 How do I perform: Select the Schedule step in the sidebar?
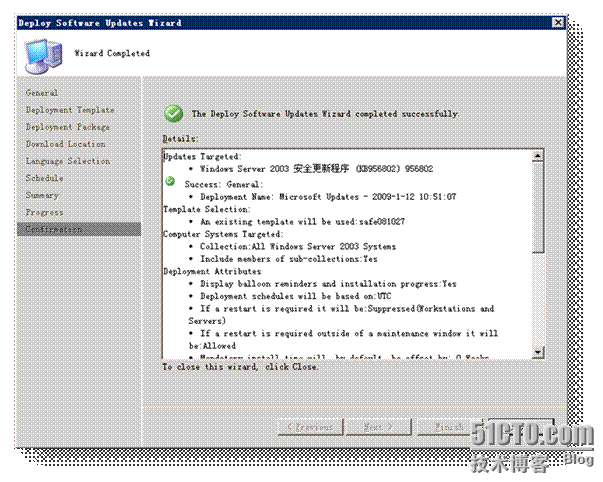44,178
